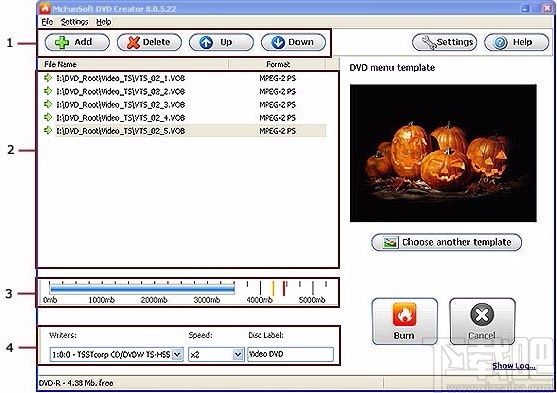557x393 pixels.
Task: Select the VTS_02_4.VOB file name
Action: point(120,118)
